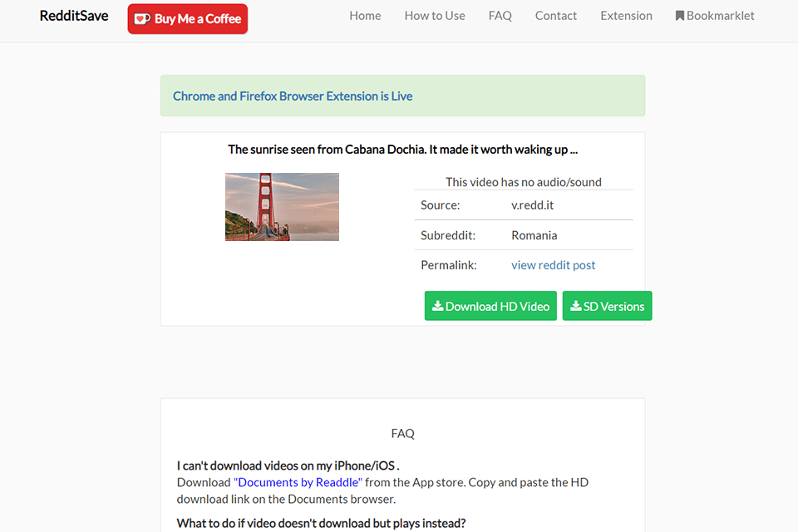
Task: Click the download icon on SD Versions
Action: tap(575, 306)
